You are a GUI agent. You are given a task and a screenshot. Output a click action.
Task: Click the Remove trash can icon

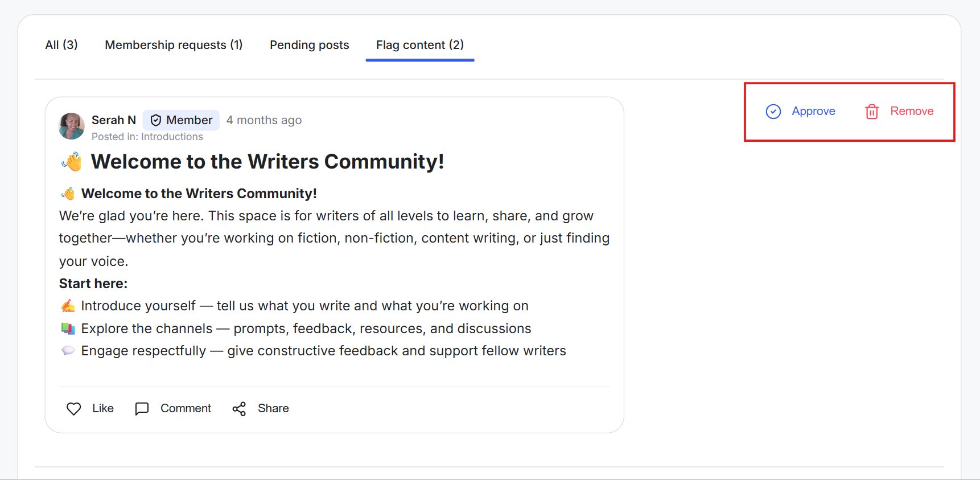point(871,112)
